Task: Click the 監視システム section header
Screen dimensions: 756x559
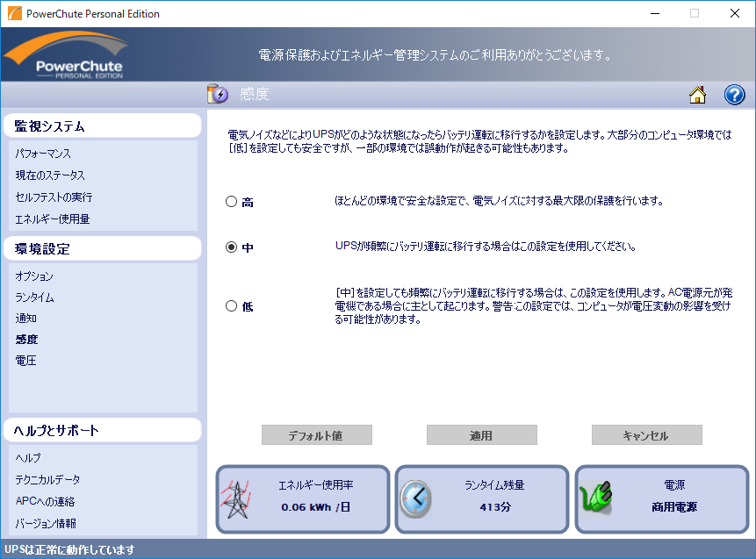Action: point(102,125)
